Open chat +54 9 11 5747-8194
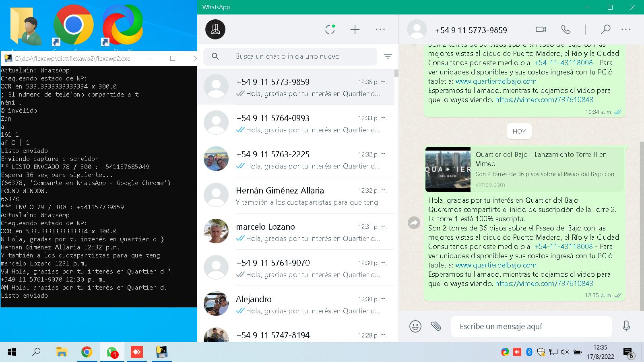644x362 pixels. 296,333
